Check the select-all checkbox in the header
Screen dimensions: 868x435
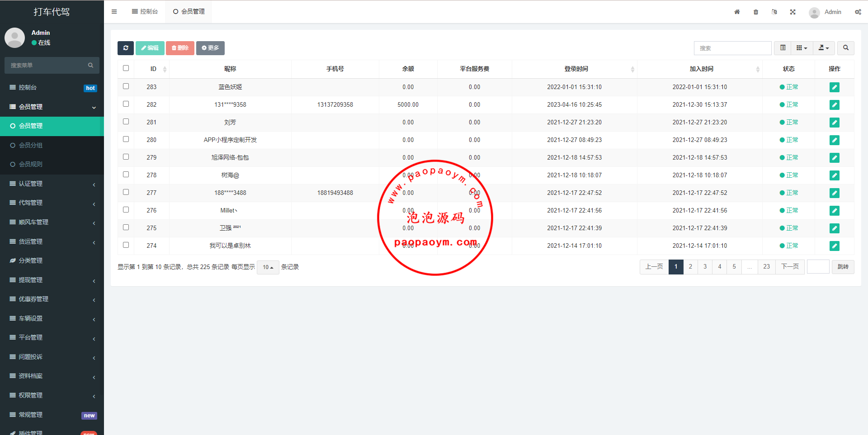[x=126, y=68]
